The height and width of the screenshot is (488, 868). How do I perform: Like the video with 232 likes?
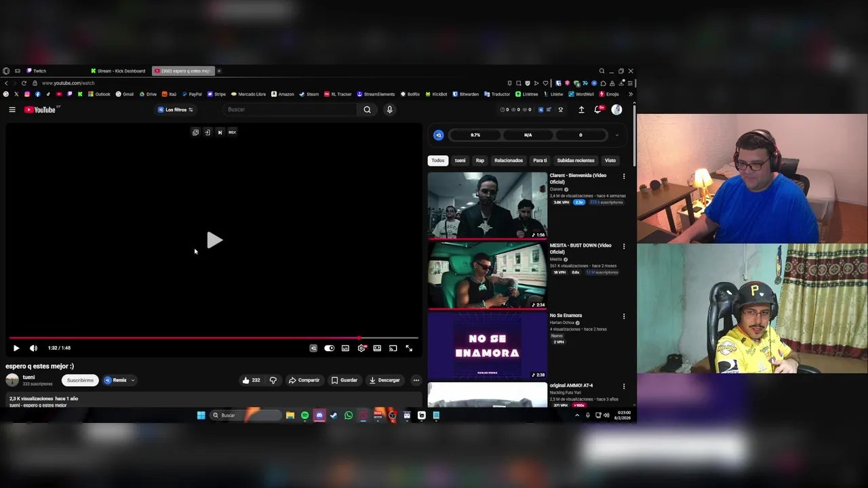pyautogui.click(x=251, y=380)
